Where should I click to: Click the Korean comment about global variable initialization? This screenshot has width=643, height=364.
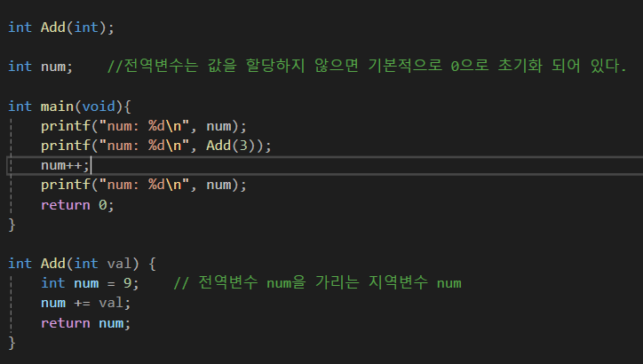pyautogui.click(x=367, y=66)
